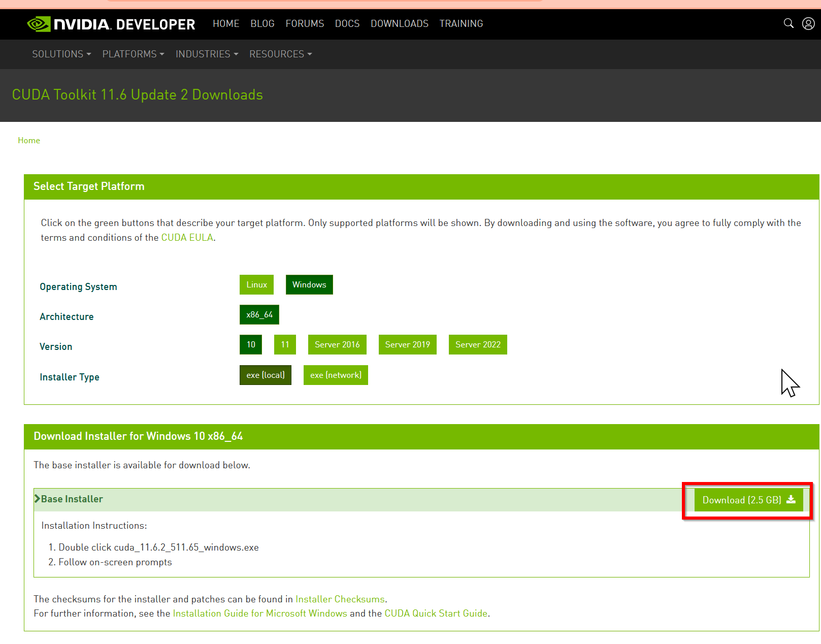821x644 pixels.
Task: Click the Version label
Action: (56, 347)
